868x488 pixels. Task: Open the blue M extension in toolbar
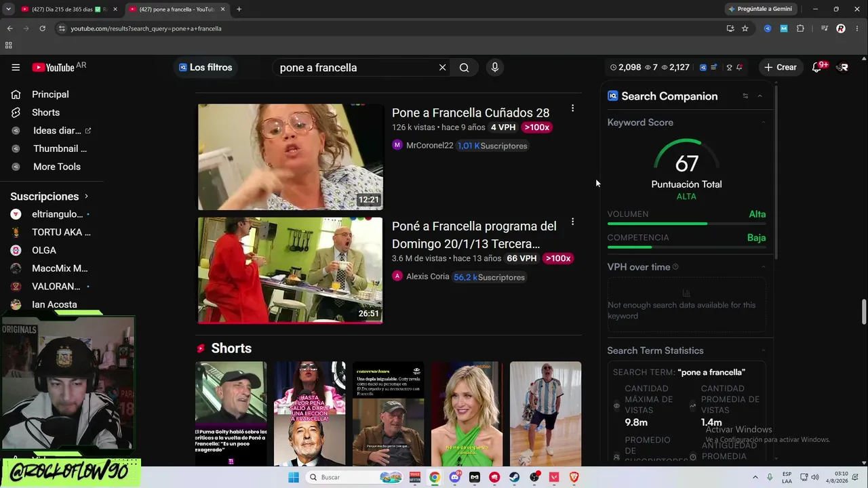pos(784,28)
